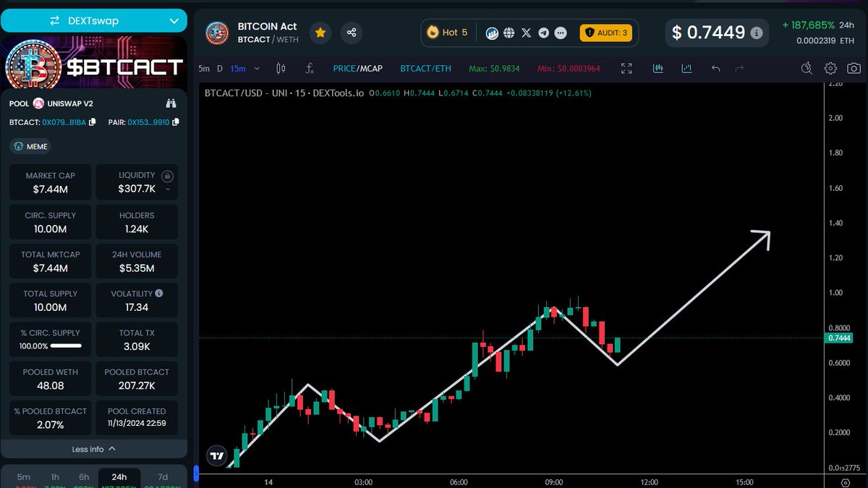
Task: Click the MEME category tag
Action: coord(30,146)
